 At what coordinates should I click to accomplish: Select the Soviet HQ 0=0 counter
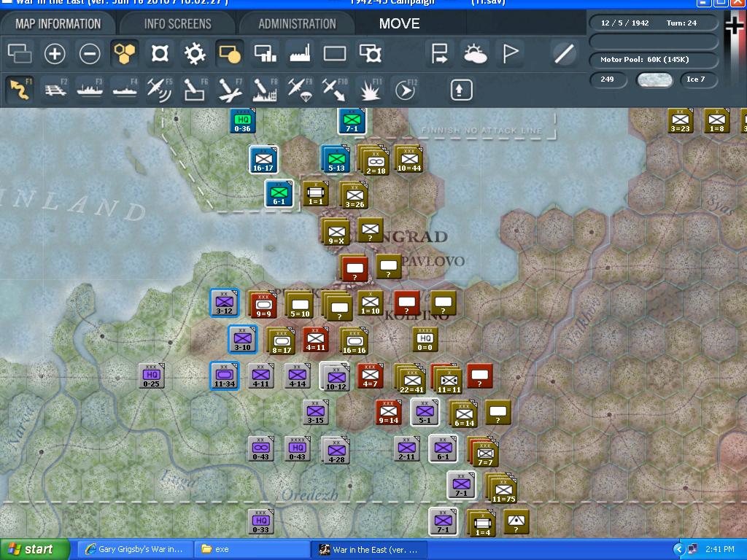[425, 340]
